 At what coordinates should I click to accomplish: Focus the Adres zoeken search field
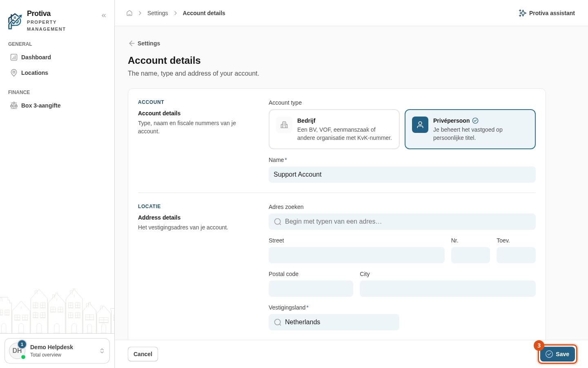click(x=402, y=222)
